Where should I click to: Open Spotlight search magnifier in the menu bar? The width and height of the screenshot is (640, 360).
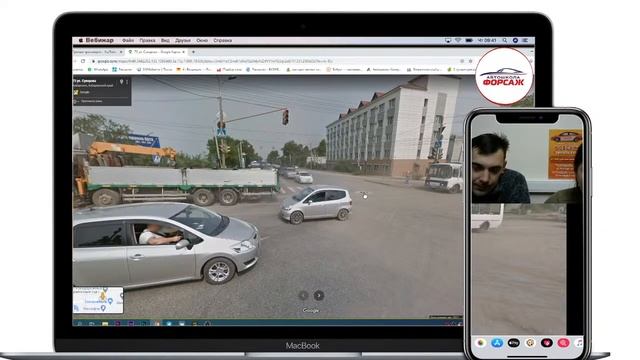tap(505, 40)
